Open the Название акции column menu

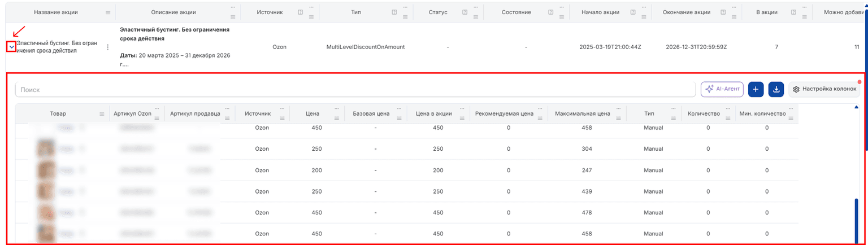108,12
